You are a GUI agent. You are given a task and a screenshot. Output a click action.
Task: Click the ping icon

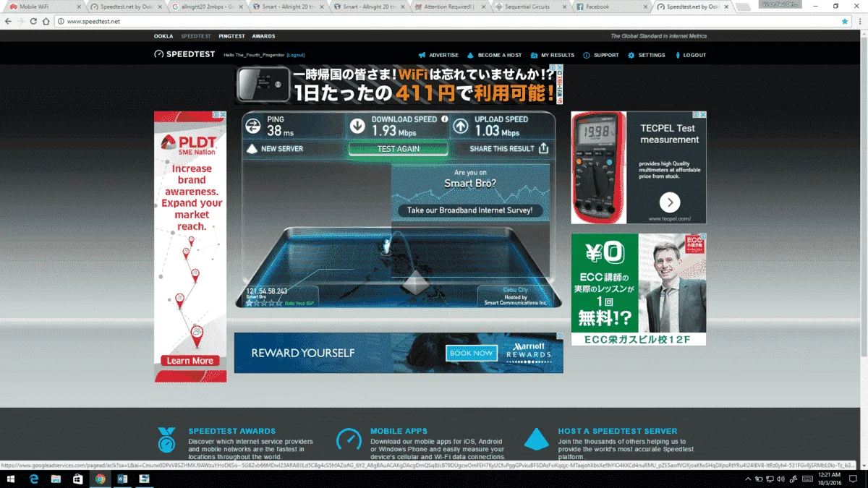[x=253, y=127]
